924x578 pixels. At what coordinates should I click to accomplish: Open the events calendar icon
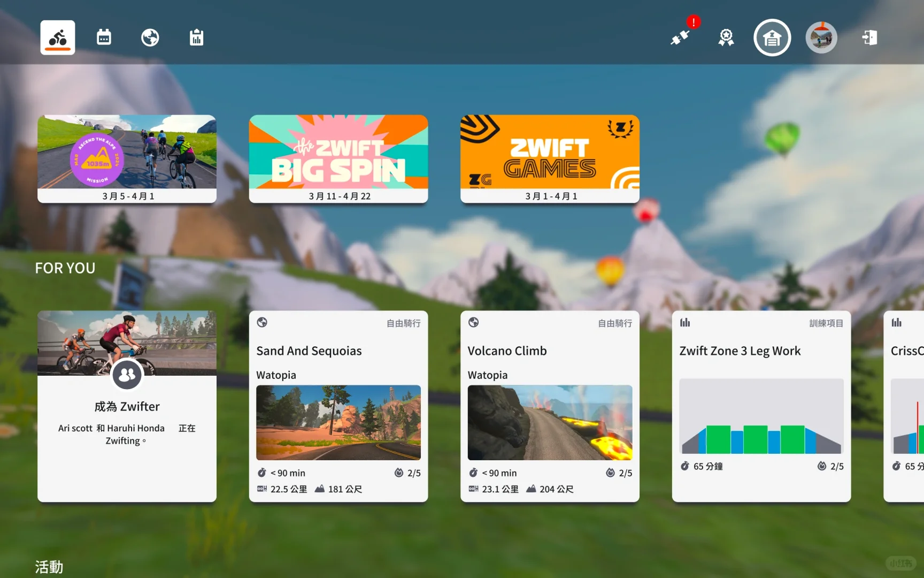point(104,37)
